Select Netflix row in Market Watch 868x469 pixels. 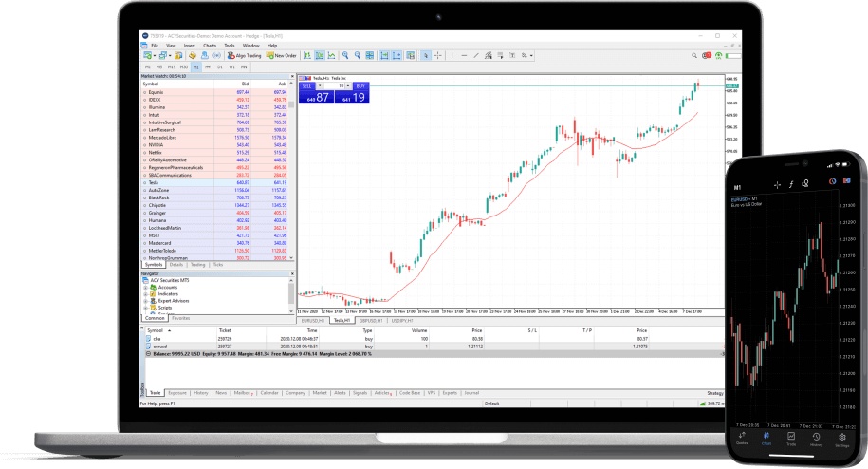(x=216, y=152)
